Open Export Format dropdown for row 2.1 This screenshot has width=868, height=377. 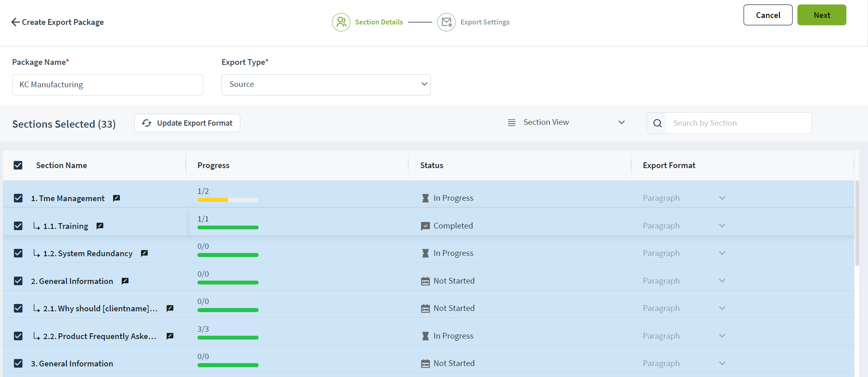tap(684, 308)
